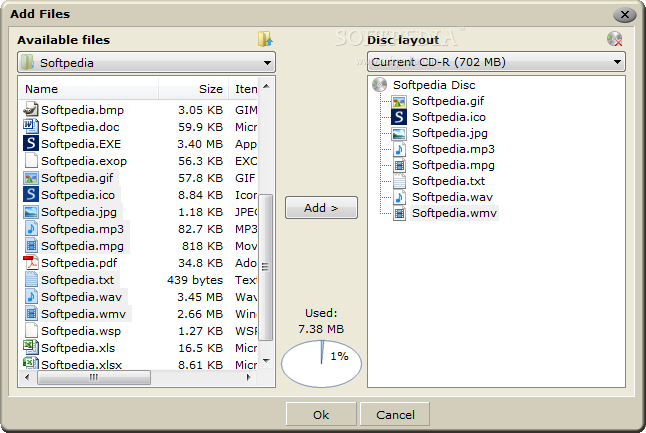Select Softpedia.txt name in Disc layout
Image resolution: width=646 pixels, height=433 pixels.
pyautogui.click(x=448, y=181)
